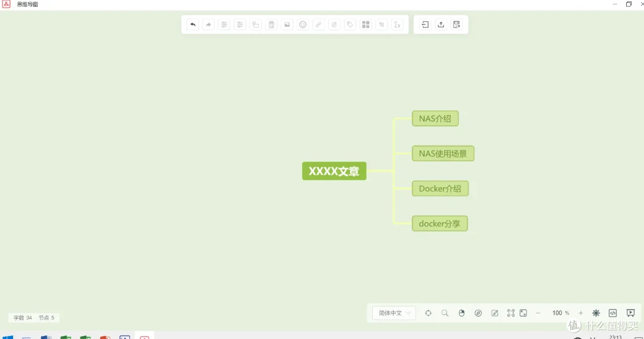Screen dimensions: 644x339
Task: Toggle dark mode with the sun icon
Action: click(x=596, y=313)
